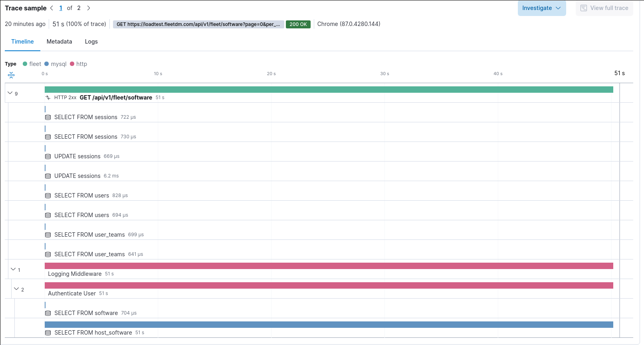Click the green GET /api/v1/fleet/software timeline bar
This screenshot has width=644, height=345.
click(329, 90)
